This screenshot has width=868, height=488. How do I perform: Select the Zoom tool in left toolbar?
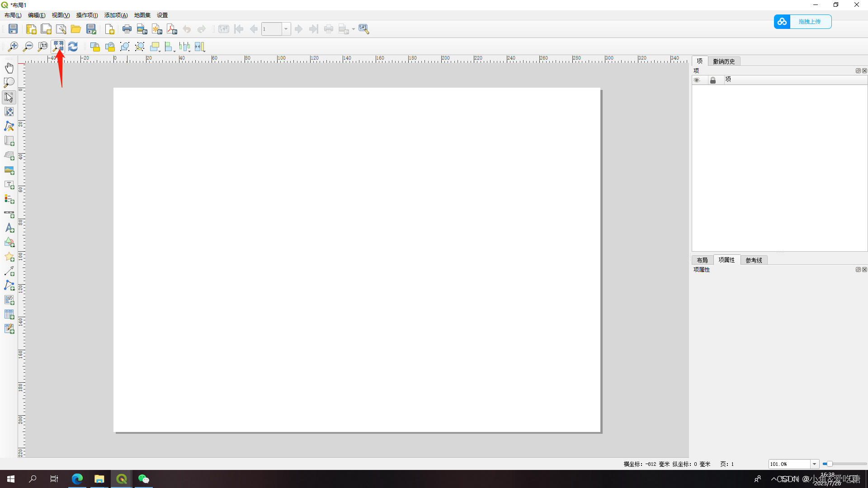click(9, 83)
